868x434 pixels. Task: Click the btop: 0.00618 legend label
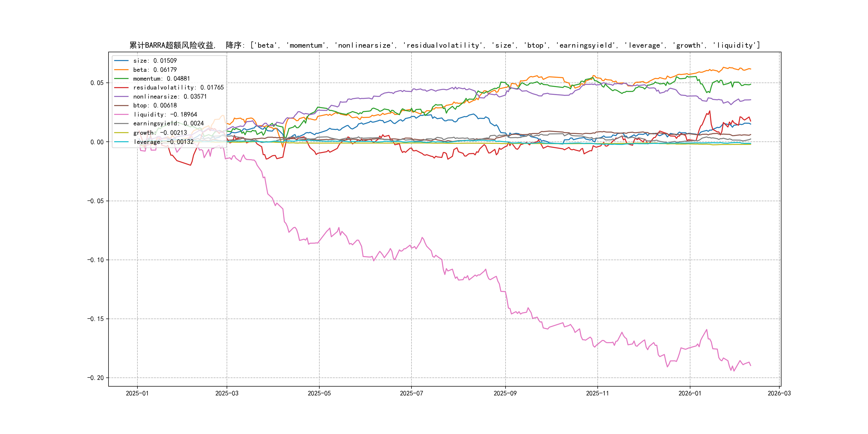click(x=155, y=106)
